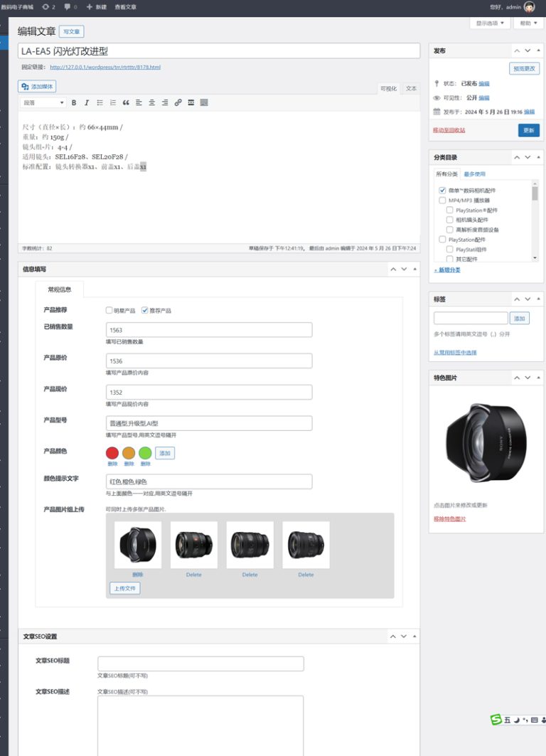The image size is (546, 756).
Task: Toggle bold formatting in the editor toolbar
Action: click(x=74, y=103)
